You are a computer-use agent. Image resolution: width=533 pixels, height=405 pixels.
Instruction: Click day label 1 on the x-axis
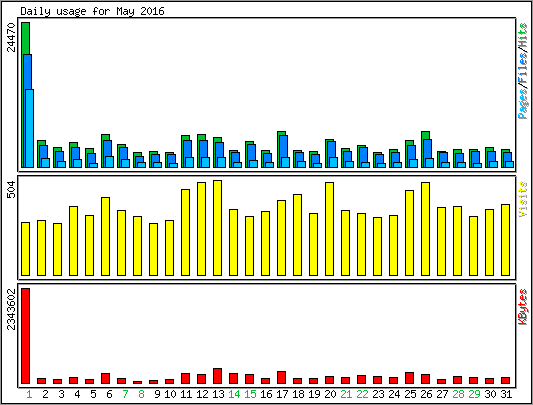(x=29, y=394)
